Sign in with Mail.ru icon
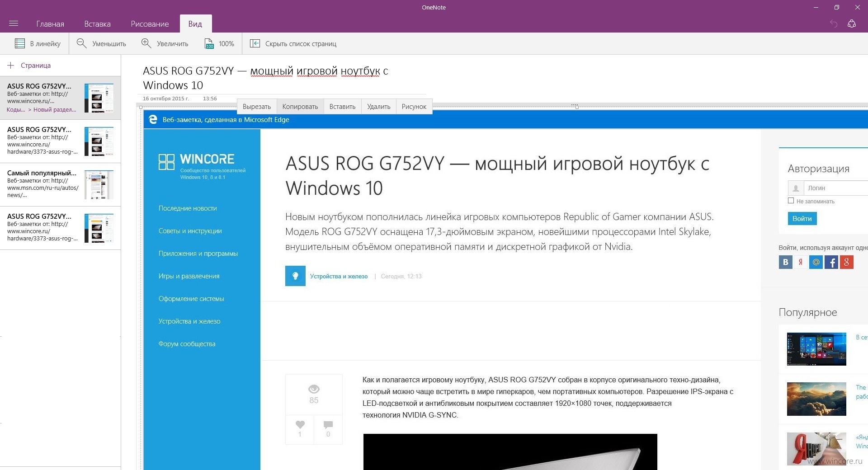 [816, 262]
